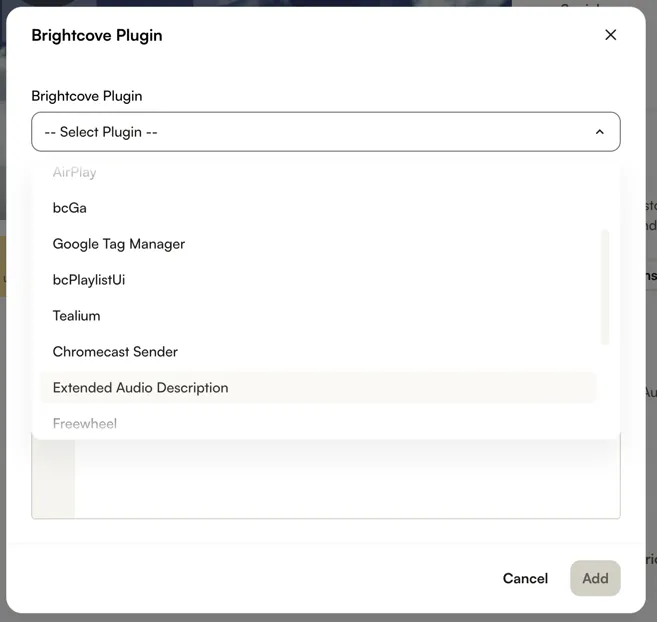
Task: Close the Brightcove Plugin dialog
Action: tap(610, 35)
